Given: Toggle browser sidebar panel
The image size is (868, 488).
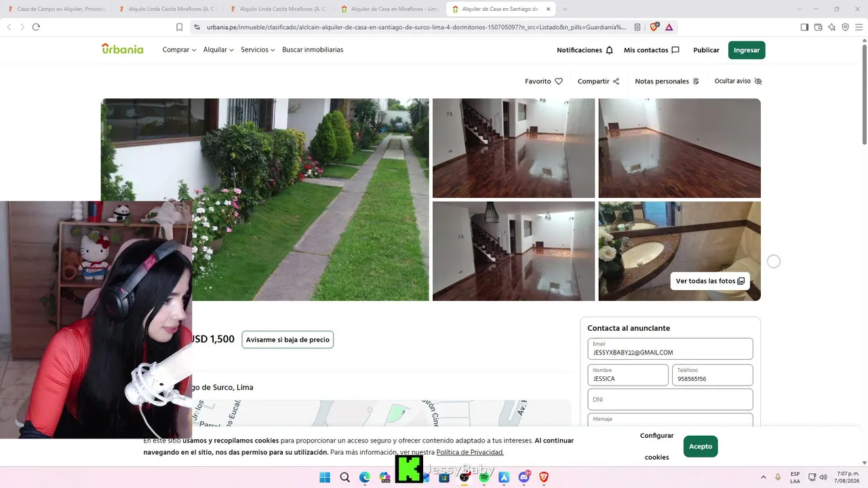Looking at the screenshot, I should click(x=804, y=27).
